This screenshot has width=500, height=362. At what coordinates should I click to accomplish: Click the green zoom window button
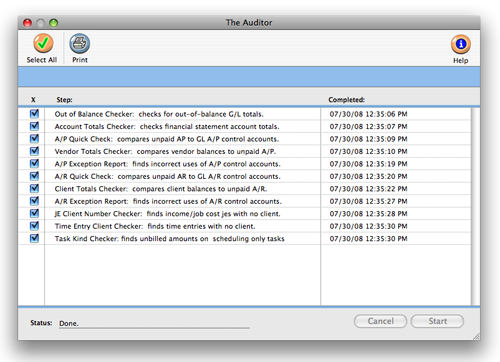tap(53, 23)
